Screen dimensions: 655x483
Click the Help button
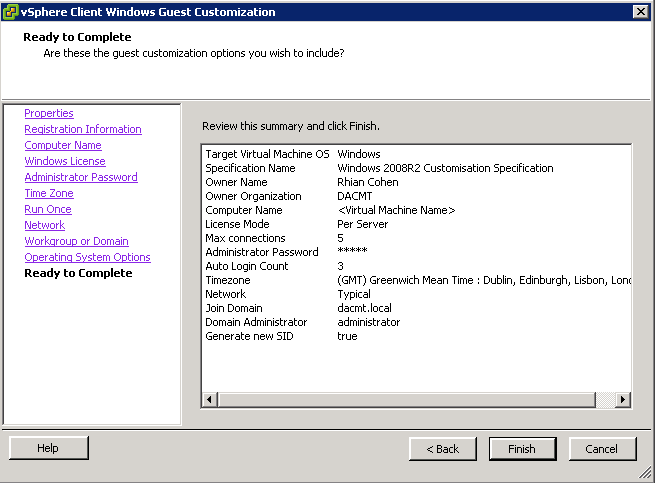tap(48, 448)
